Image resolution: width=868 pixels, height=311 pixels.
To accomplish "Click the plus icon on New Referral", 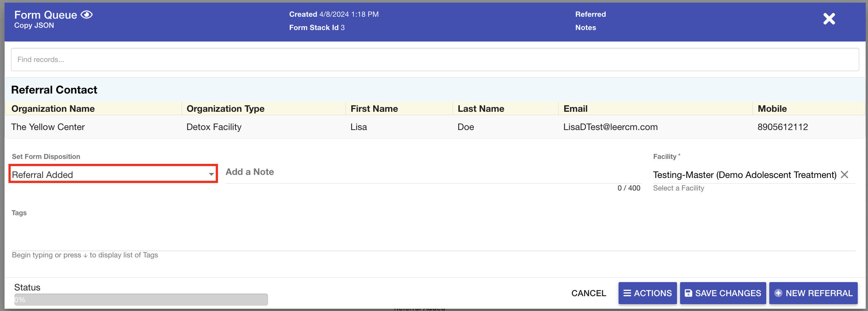I will (x=778, y=293).
